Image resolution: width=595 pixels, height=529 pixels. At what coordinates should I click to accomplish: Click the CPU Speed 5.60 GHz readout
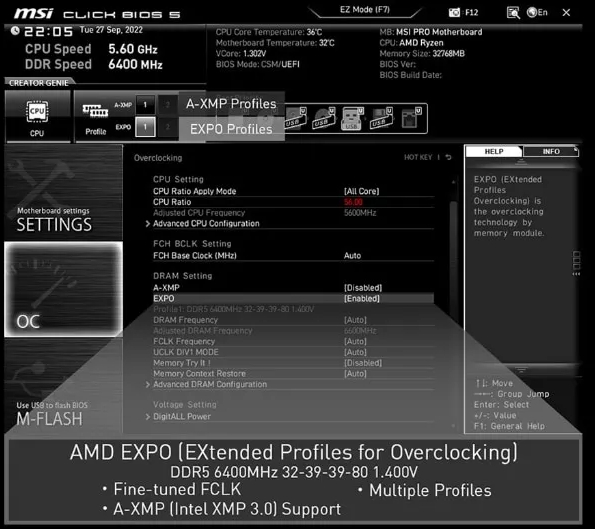(91, 49)
